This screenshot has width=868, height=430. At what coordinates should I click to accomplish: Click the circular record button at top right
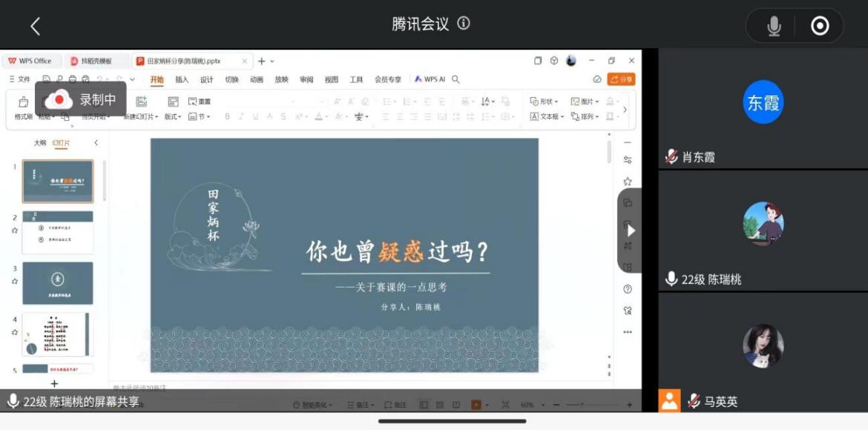coord(820,27)
